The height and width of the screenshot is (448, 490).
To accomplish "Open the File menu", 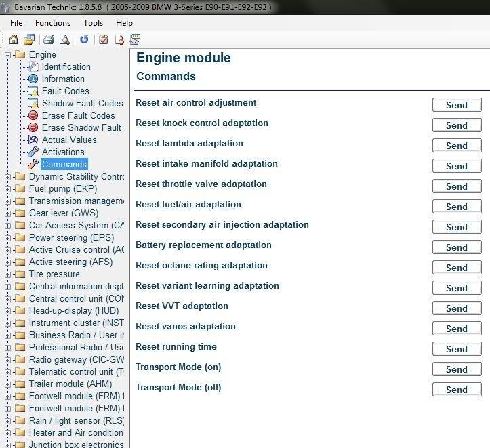I will pos(16,23).
